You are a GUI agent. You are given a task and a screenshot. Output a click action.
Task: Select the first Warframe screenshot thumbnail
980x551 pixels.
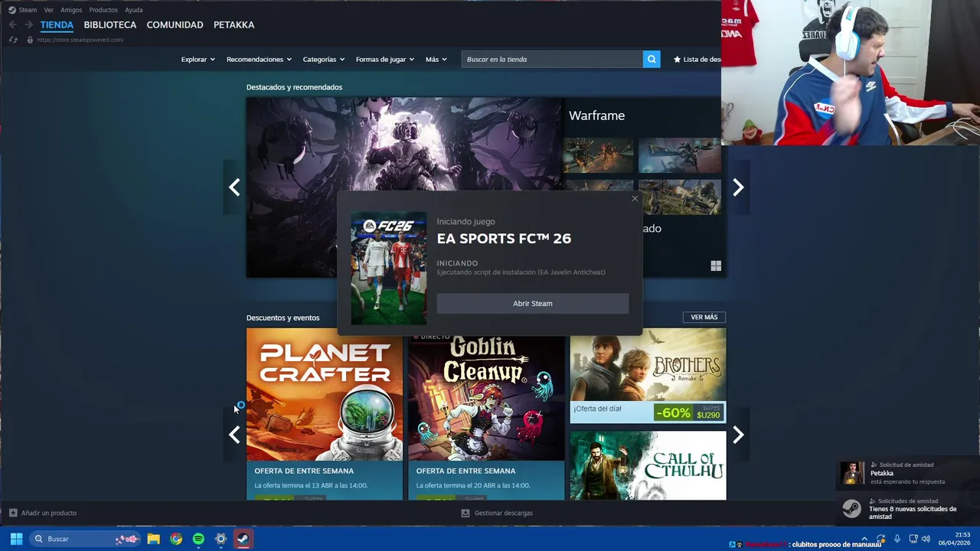click(599, 155)
